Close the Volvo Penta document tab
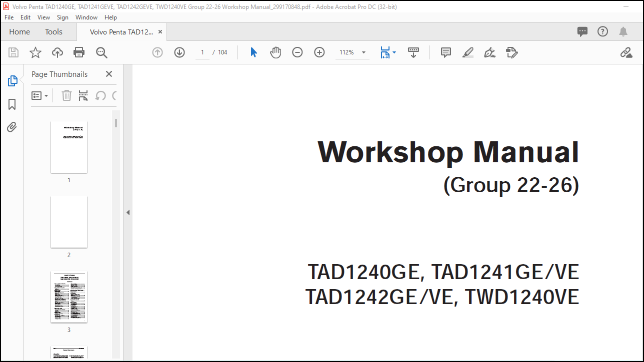Image resolution: width=644 pixels, height=362 pixels. (160, 31)
